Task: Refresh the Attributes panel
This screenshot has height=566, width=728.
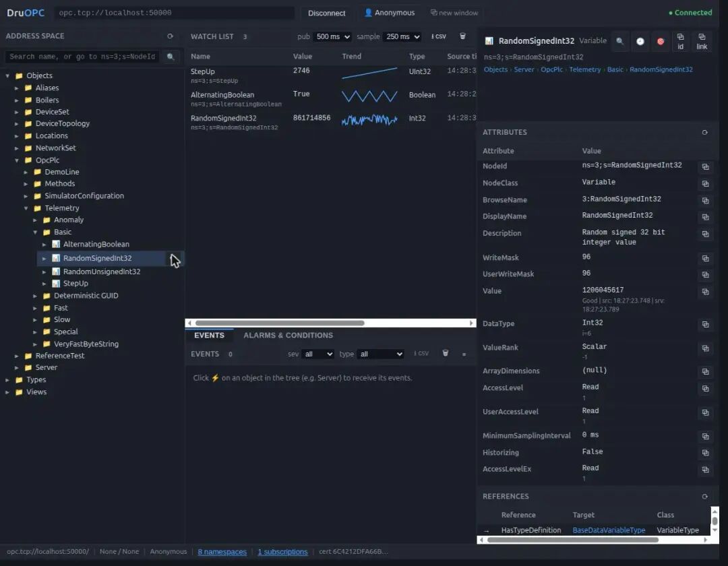Action: (x=705, y=132)
